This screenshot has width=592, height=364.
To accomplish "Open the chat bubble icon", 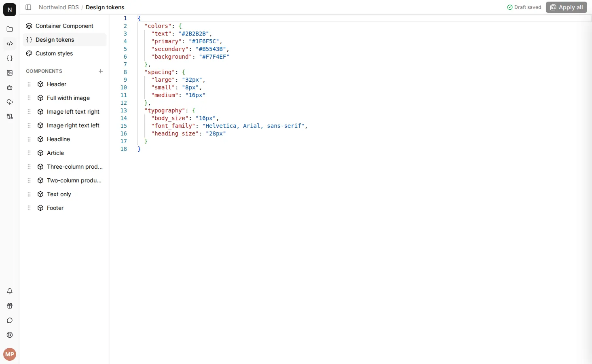I will [10, 320].
